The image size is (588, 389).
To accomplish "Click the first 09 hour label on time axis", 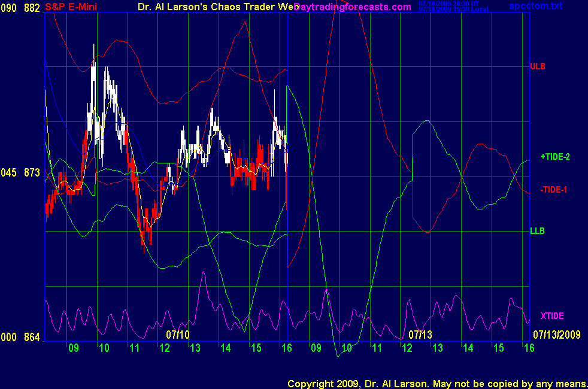I will pyautogui.click(x=73, y=348).
